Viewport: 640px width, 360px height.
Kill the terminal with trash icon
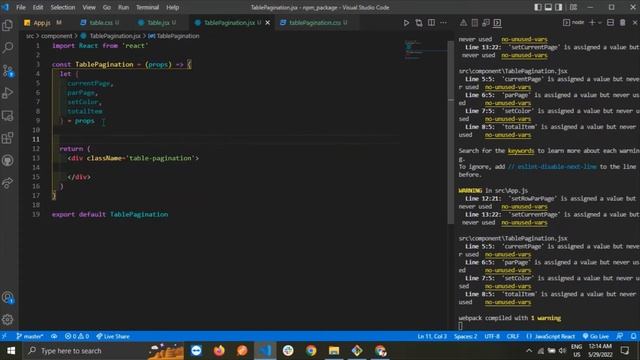(x=623, y=23)
